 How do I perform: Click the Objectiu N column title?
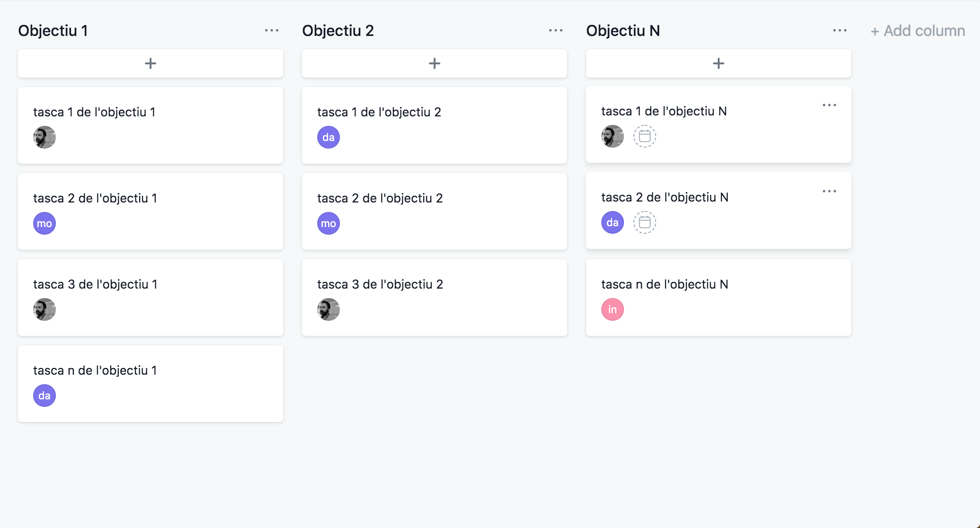click(x=623, y=31)
